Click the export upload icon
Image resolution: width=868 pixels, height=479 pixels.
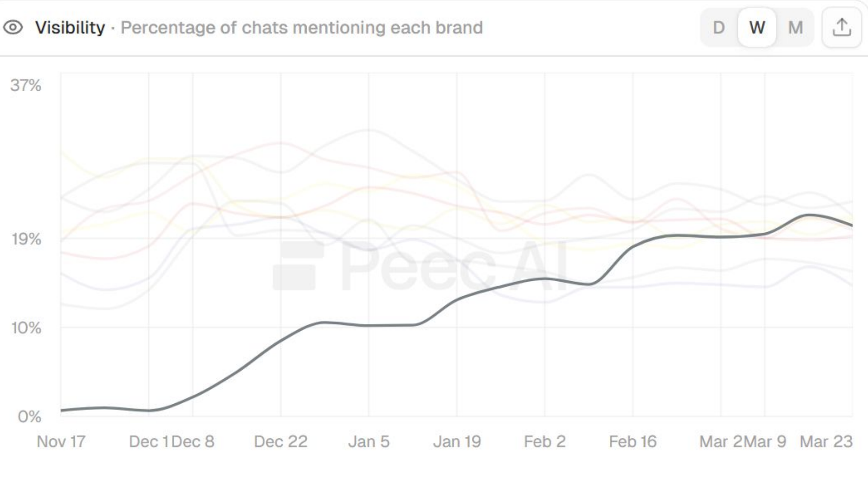pyautogui.click(x=841, y=28)
